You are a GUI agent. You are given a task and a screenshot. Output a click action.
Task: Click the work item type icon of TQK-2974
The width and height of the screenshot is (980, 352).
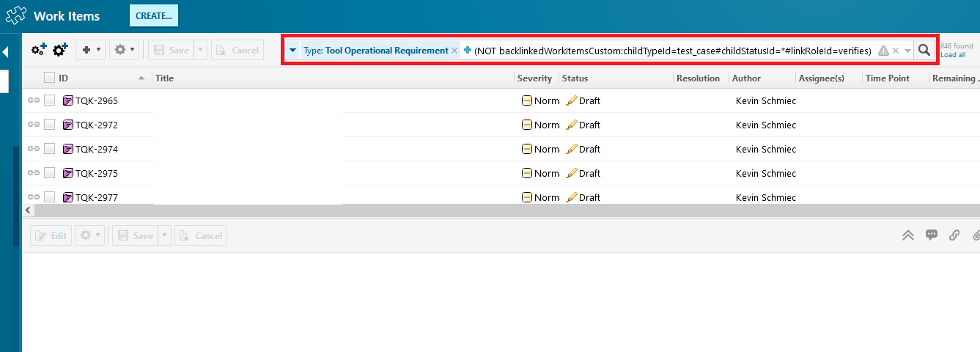68,149
